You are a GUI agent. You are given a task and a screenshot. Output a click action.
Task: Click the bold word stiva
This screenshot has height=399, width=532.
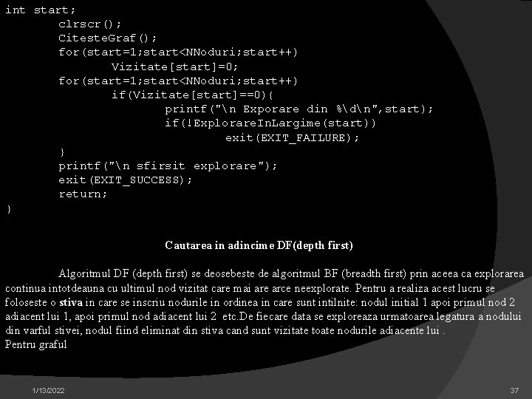click(x=71, y=302)
